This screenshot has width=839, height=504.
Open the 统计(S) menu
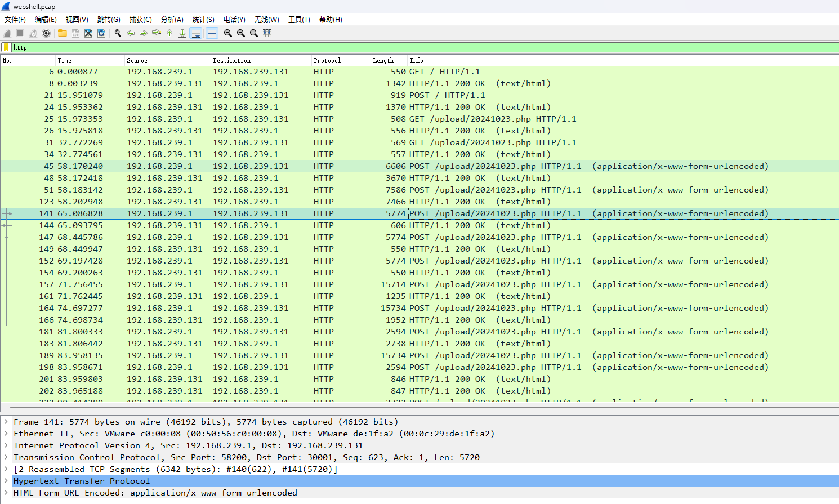pyautogui.click(x=203, y=20)
